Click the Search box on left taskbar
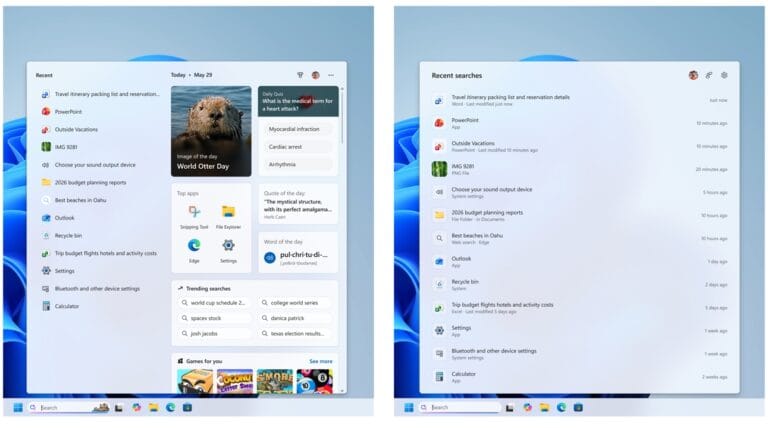768x428 pixels. click(68, 407)
